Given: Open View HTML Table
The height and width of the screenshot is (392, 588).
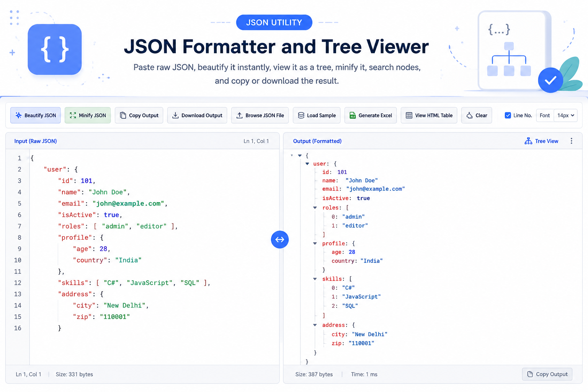Looking at the screenshot, I should 429,115.
